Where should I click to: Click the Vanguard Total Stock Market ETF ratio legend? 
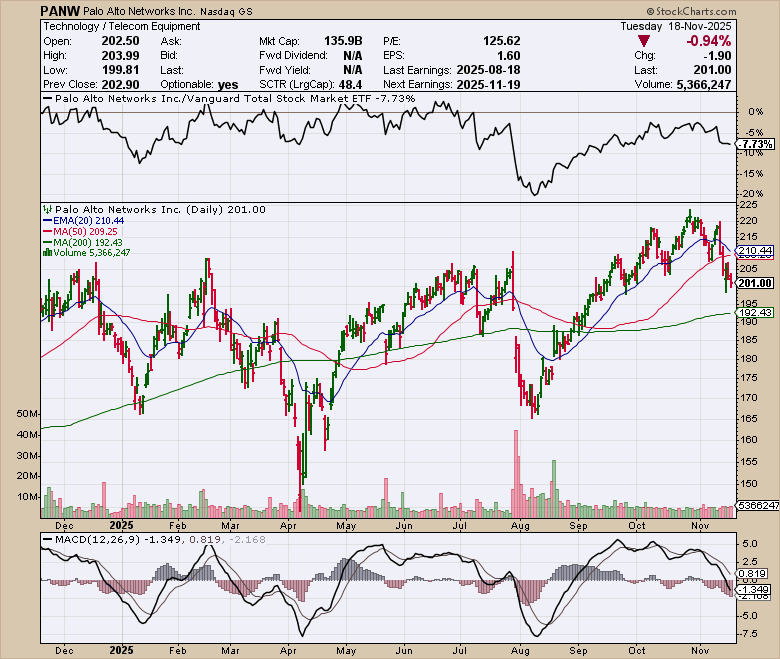[235, 98]
